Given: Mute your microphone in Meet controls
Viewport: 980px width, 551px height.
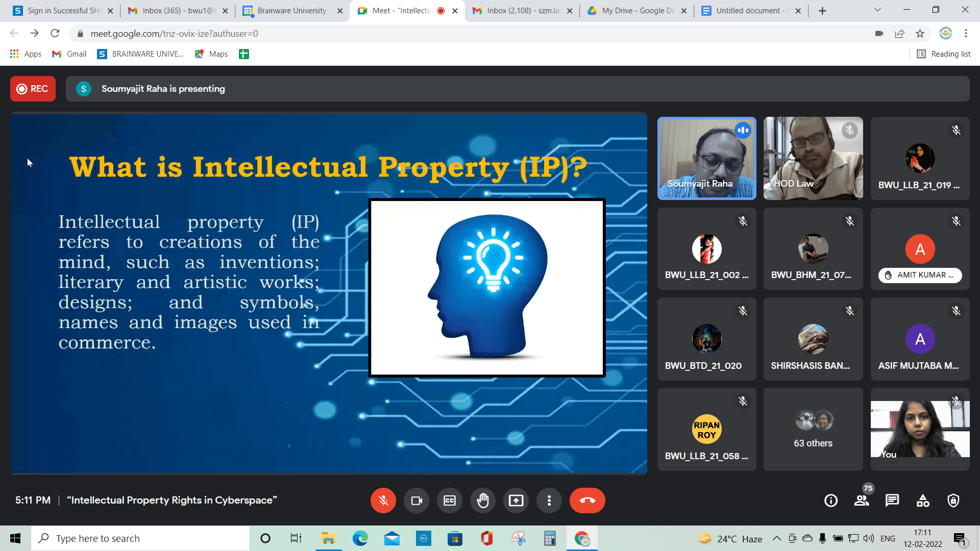Looking at the screenshot, I should tap(383, 500).
